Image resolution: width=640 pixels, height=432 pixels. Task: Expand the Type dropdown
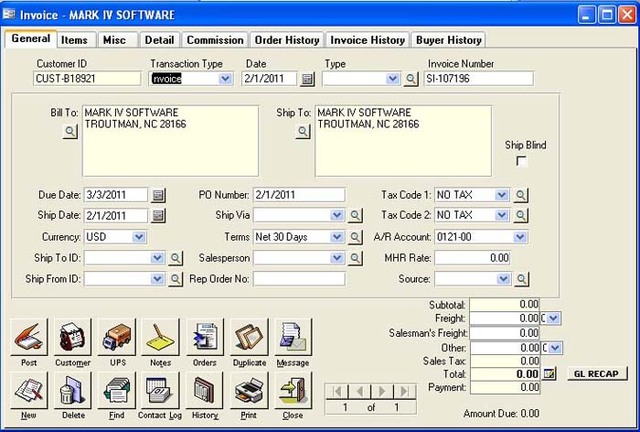(x=393, y=79)
